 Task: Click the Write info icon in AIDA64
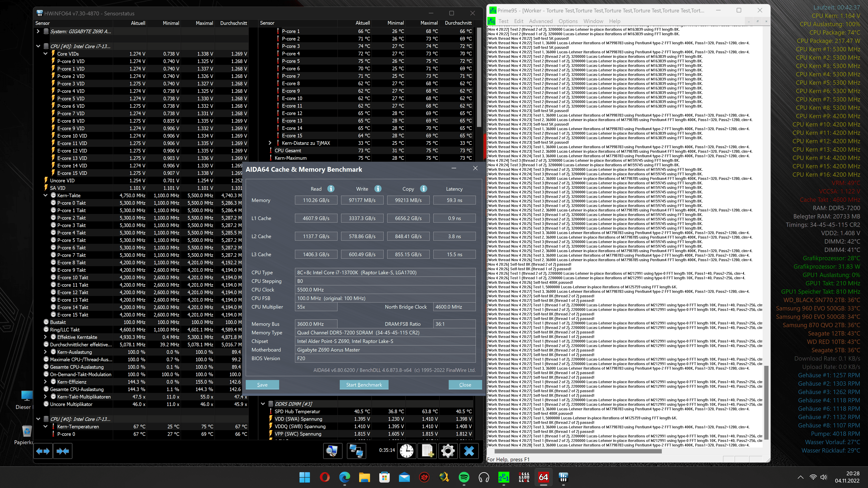pos(378,189)
